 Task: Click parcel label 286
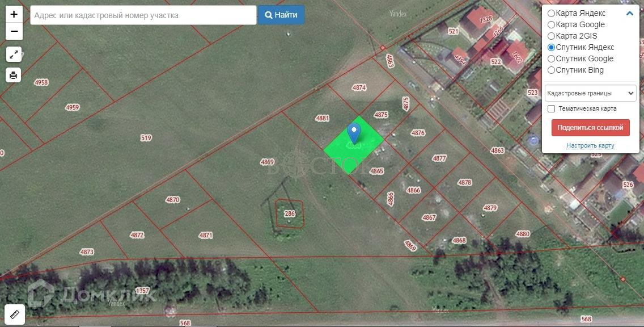pyautogui.click(x=290, y=213)
